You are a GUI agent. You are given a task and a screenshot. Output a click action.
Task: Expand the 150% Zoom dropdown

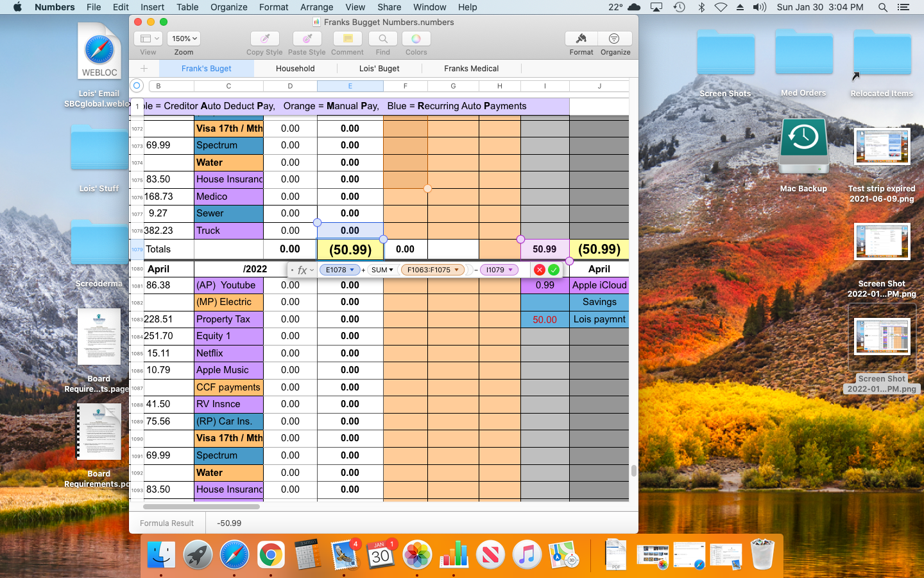(x=184, y=39)
